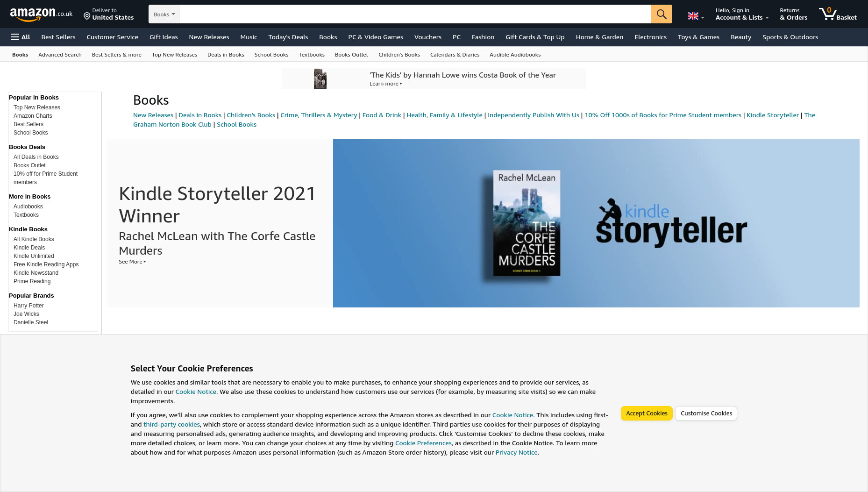The height and width of the screenshot is (492, 868).
Task: Click the Customise Cookies button
Action: pos(706,413)
